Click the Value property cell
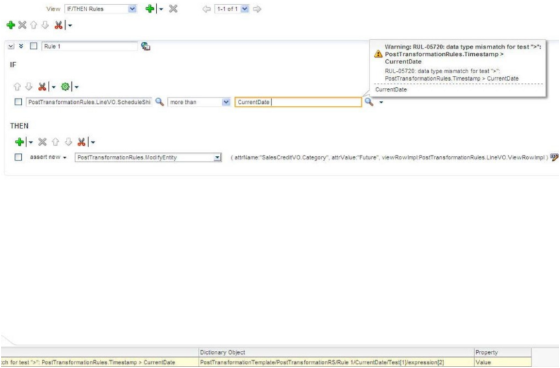Image resolution: width=560 pixels, height=368 pixels. [503, 362]
